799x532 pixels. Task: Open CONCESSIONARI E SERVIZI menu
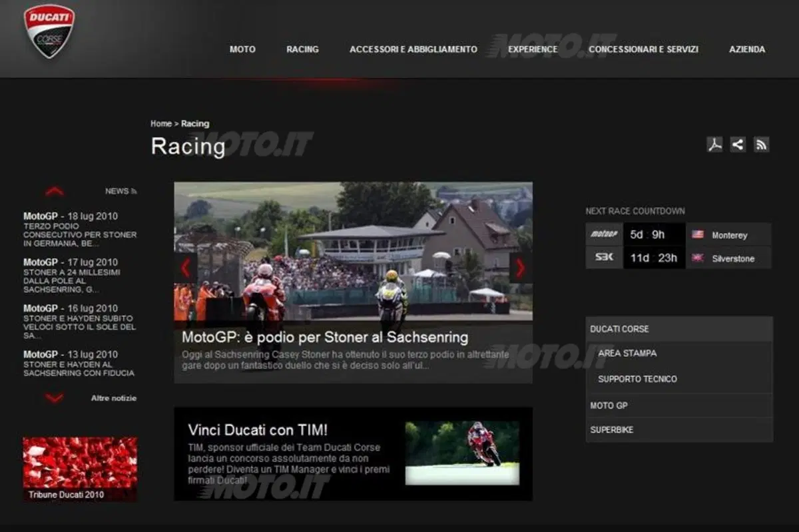[644, 49]
